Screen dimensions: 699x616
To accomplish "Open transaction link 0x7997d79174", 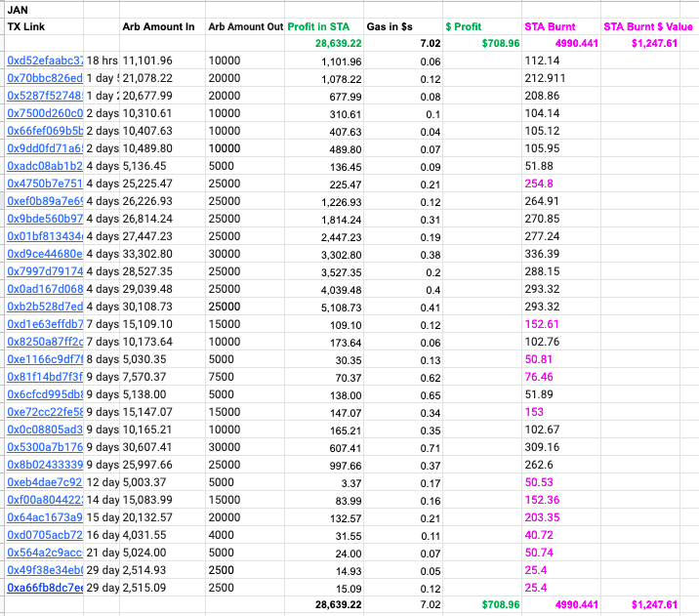I will point(45,271).
